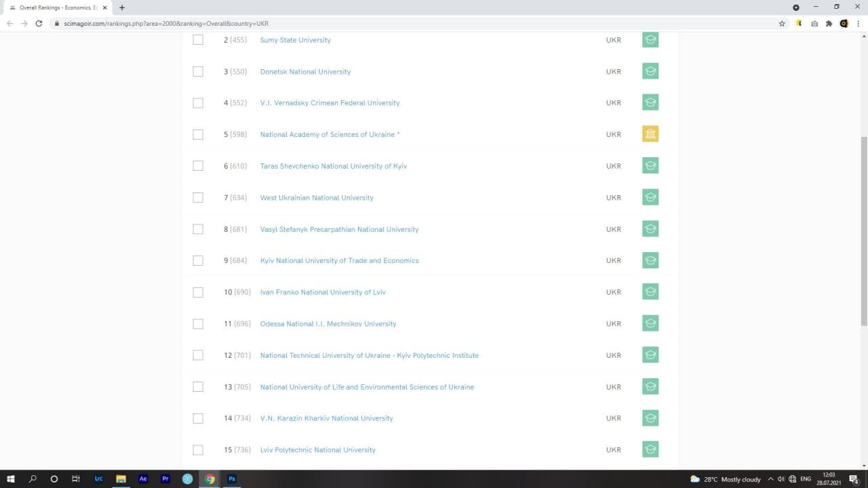
Task: Open the Chrome extensions puzzle icon
Action: (x=829, y=23)
